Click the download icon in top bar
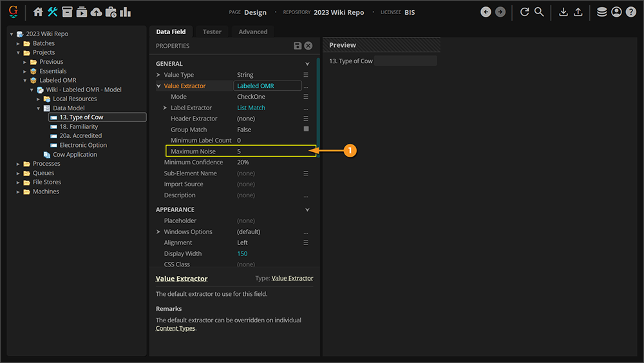This screenshot has height=363, width=644. coord(563,12)
